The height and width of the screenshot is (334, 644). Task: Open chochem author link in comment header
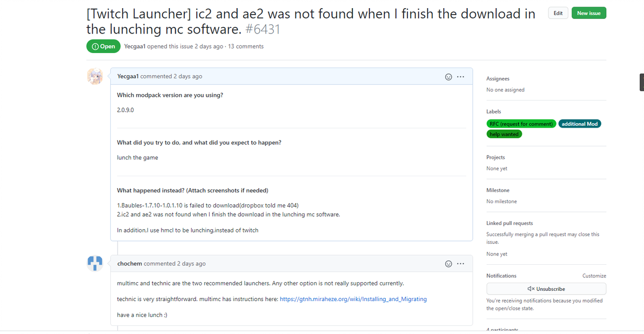coord(130,264)
